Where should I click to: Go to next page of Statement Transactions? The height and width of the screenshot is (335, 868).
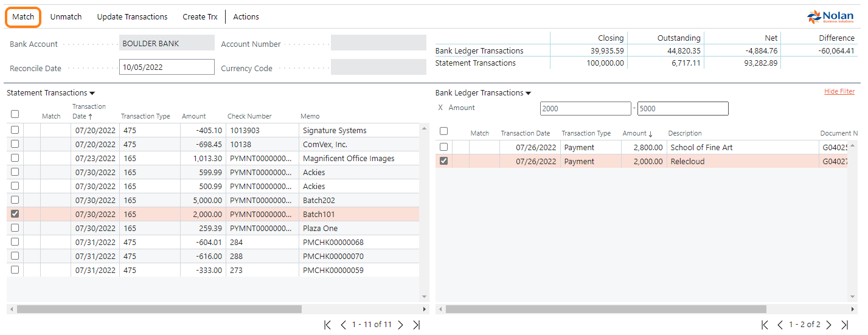[400, 325]
